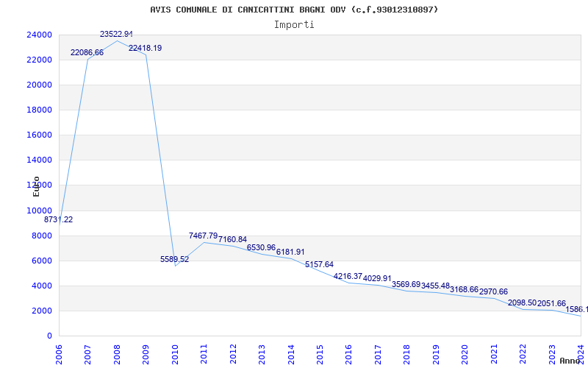Click the x-axis year 2011
588x368 pixels.
pyautogui.click(x=204, y=354)
